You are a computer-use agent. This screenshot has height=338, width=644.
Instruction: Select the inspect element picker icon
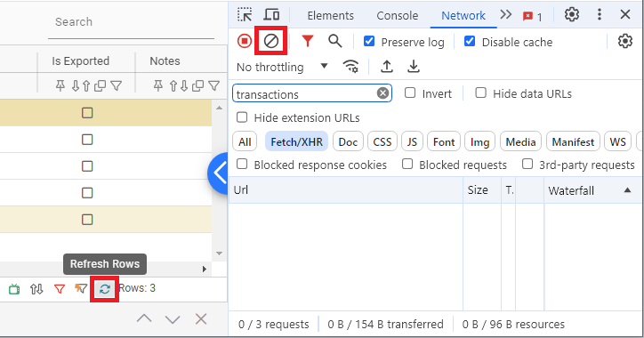(x=245, y=15)
